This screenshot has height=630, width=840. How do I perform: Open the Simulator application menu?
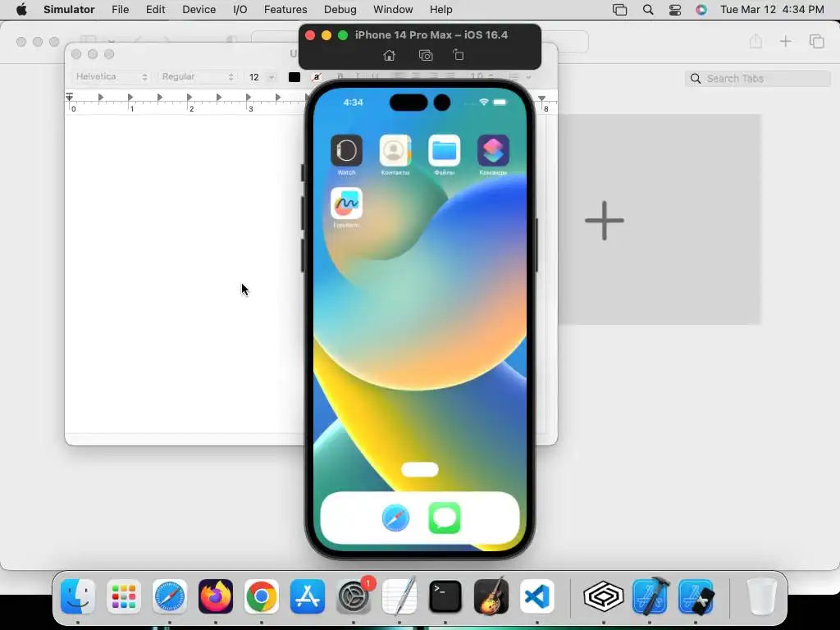pos(69,10)
